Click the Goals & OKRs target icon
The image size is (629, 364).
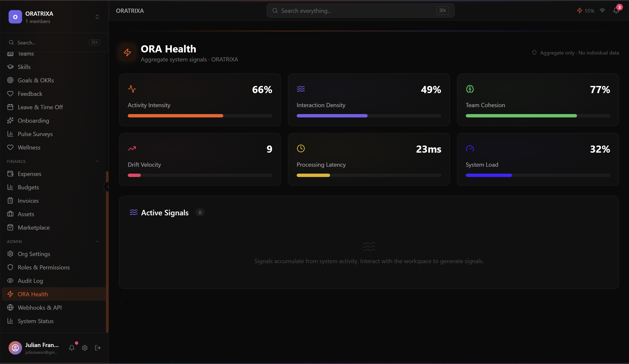pyautogui.click(x=10, y=80)
